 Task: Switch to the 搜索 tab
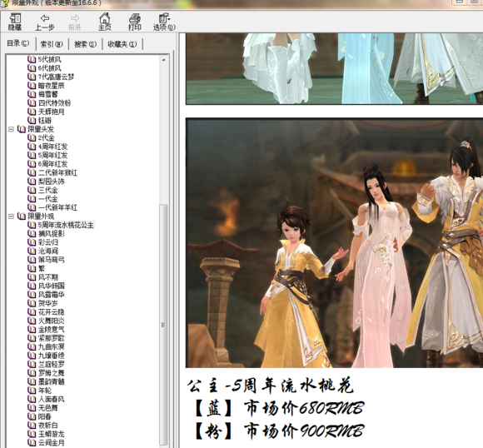pos(85,44)
